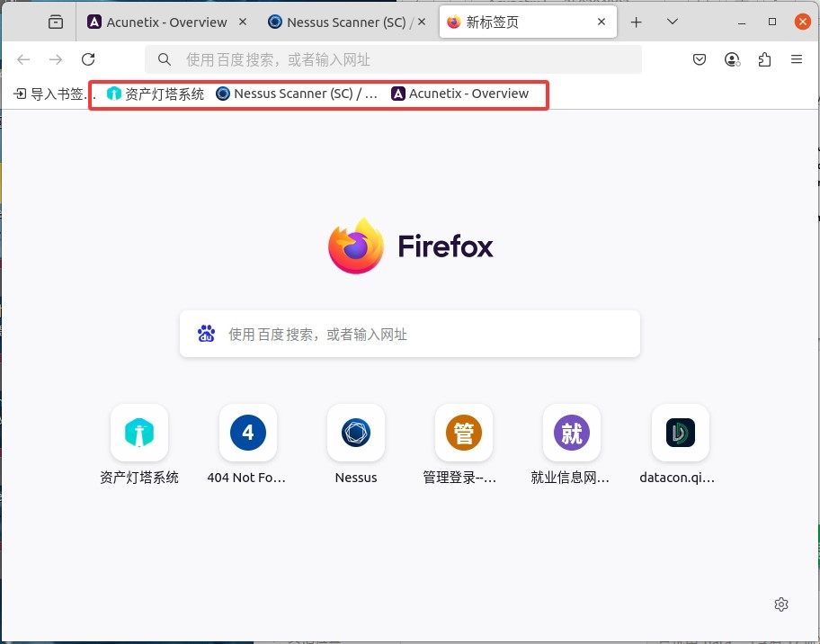Focus the address bar URL field
The width and height of the screenshot is (820, 644).
point(393,59)
